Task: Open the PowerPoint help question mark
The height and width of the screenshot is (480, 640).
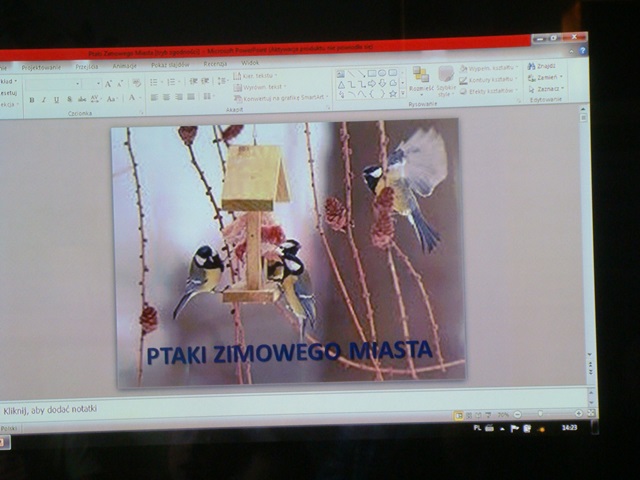Action: [582, 50]
